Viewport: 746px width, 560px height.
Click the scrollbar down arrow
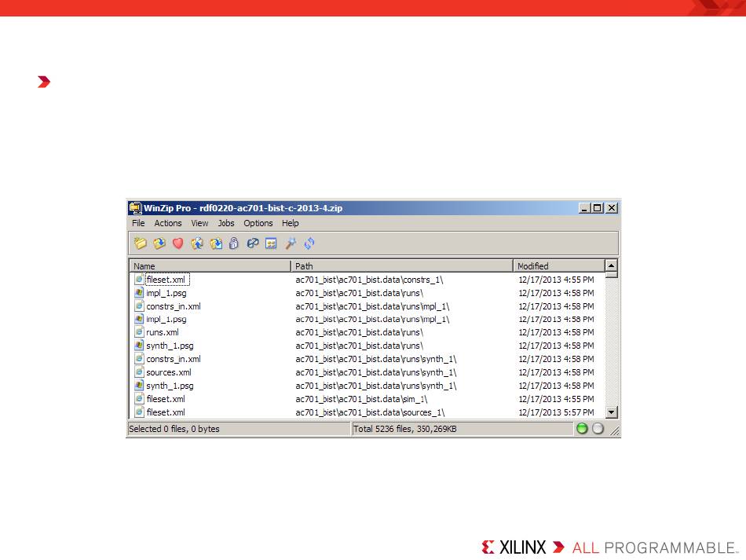coord(612,412)
